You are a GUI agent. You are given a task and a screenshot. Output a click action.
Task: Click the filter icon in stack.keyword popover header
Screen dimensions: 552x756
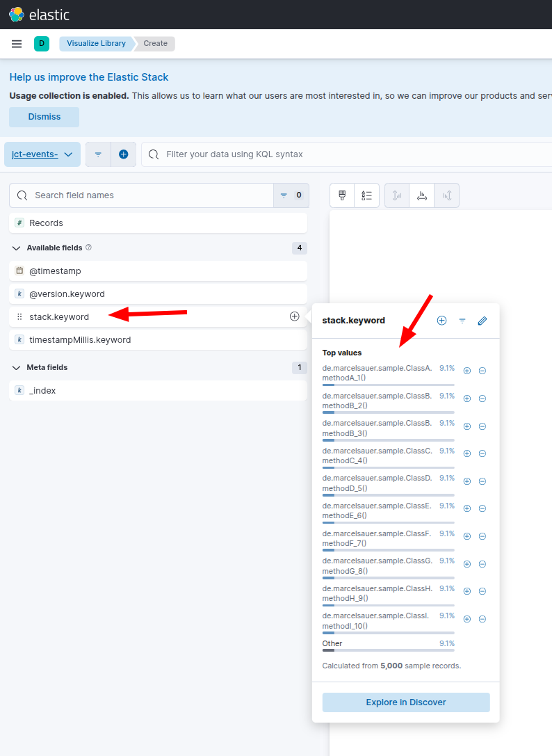pos(462,321)
